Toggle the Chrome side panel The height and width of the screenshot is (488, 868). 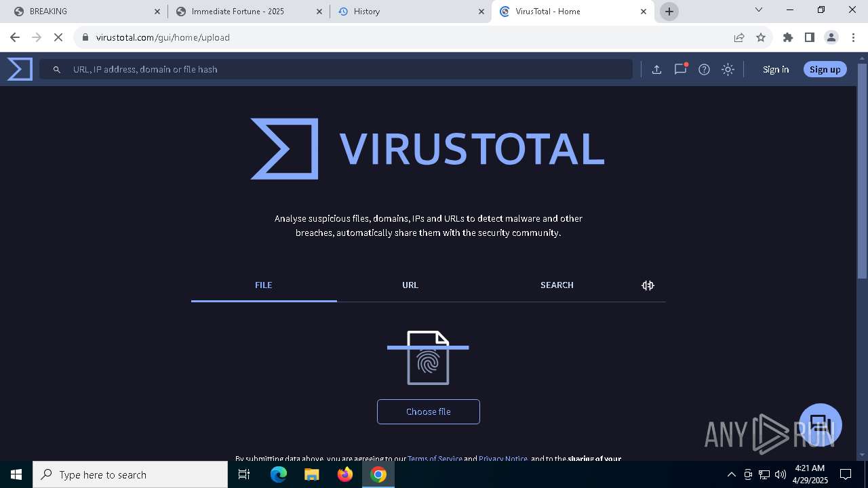(809, 37)
